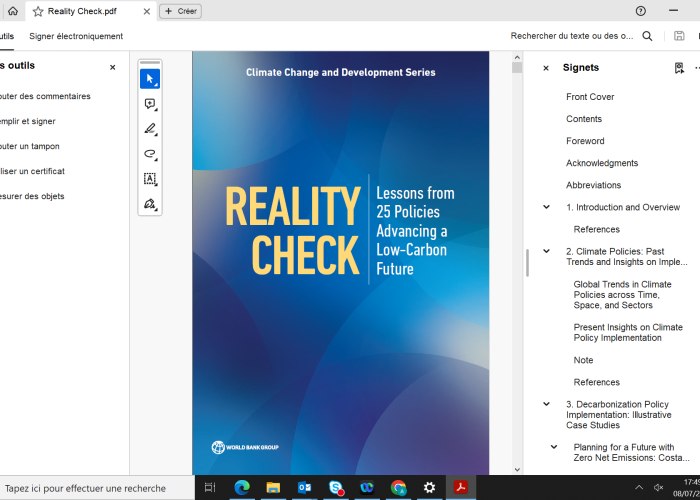Select the freehand draw lasso tool
This screenshot has height=500, width=700.
(x=150, y=154)
